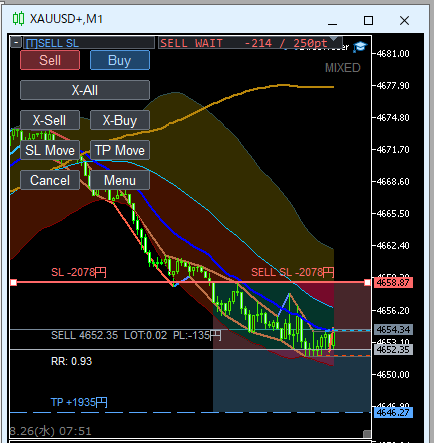Viewport: 434px width, 443px height.
Task: Click the SELL 4652.35 LOT:0.02 order label
Action: tap(136, 335)
